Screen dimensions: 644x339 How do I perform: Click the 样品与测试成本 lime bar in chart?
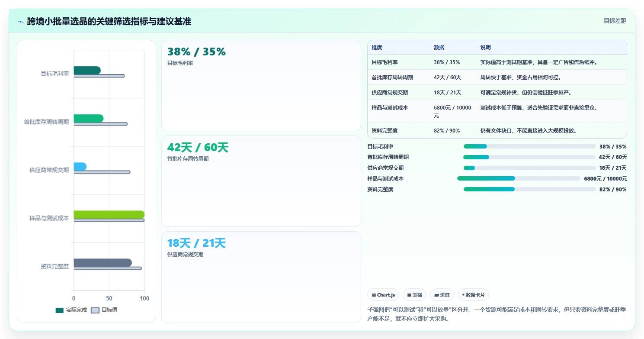tap(109, 214)
